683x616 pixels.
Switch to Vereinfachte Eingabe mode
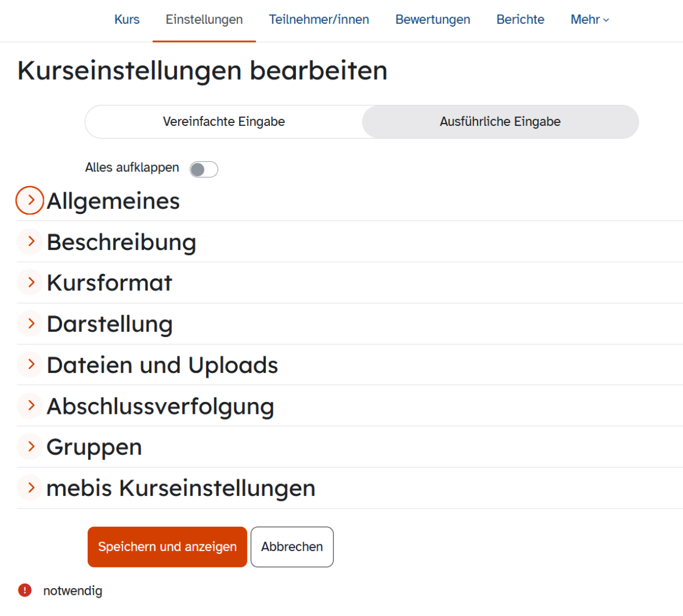tap(224, 122)
